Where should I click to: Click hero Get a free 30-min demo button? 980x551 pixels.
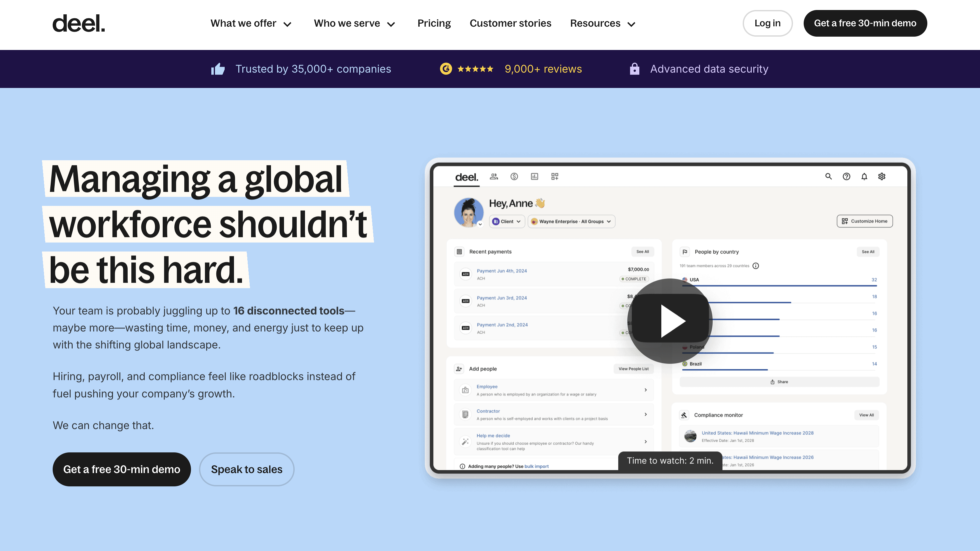122,469
